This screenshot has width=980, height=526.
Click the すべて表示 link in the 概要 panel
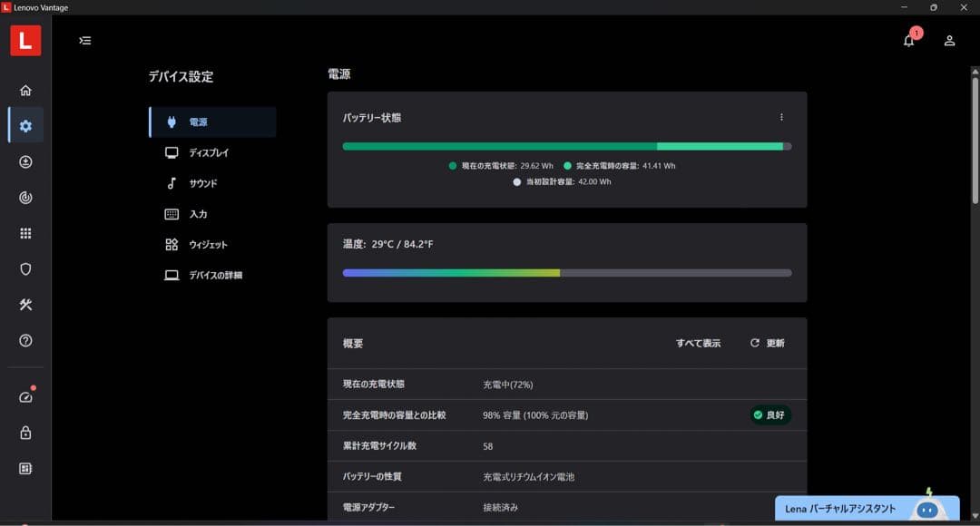tap(699, 343)
